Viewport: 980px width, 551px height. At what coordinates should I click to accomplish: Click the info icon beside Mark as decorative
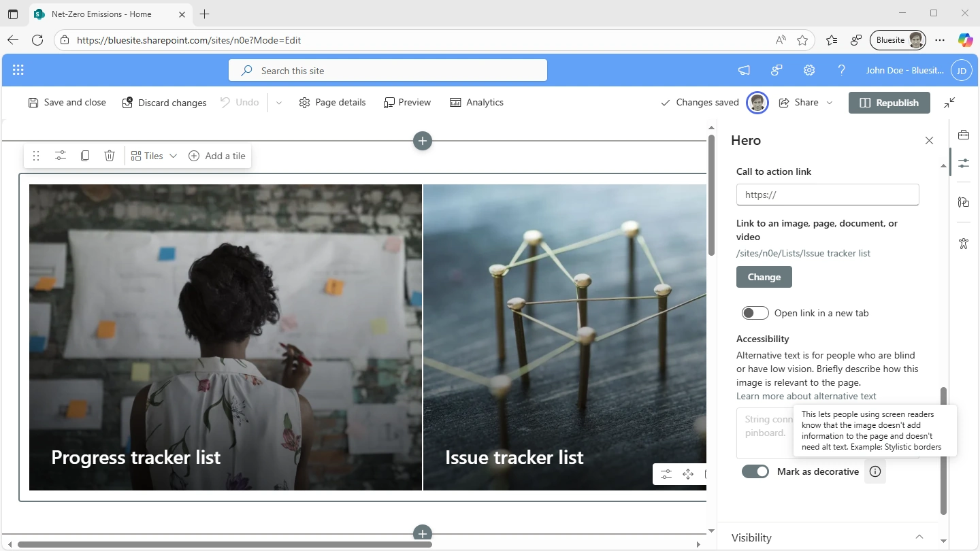pyautogui.click(x=875, y=471)
